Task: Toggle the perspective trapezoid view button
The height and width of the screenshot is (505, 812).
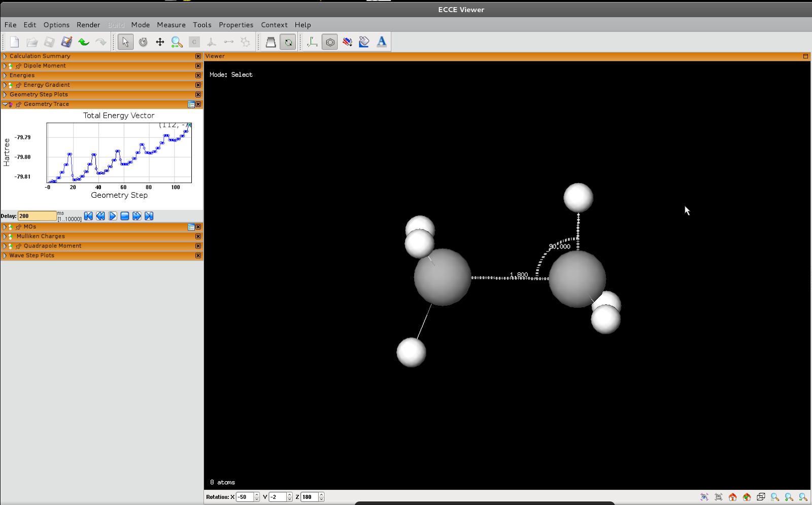Action: (x=270, y=42)
